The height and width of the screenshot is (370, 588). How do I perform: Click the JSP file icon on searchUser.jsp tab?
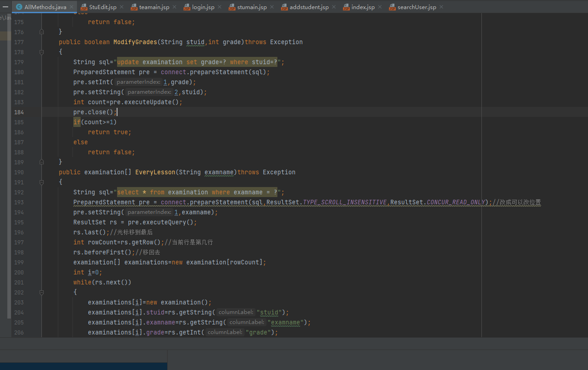392,7
